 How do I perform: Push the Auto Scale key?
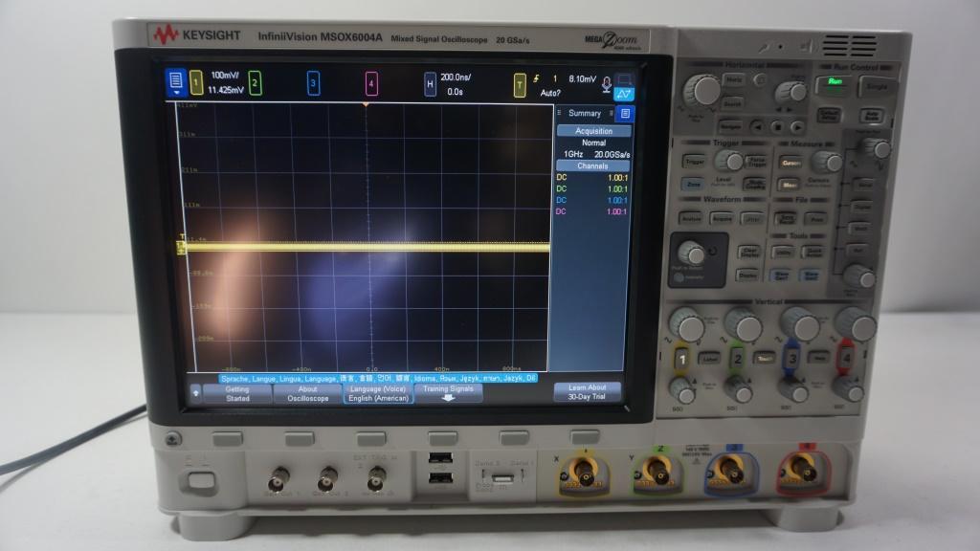(x=872, y=116)
